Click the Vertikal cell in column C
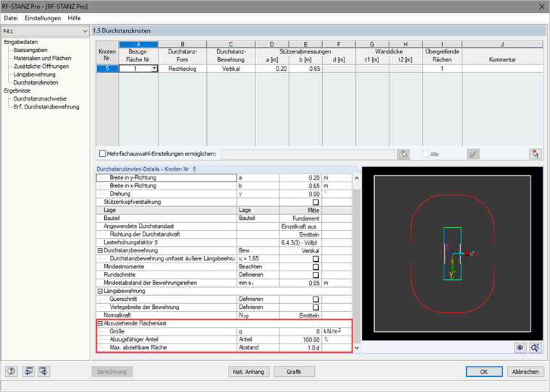Screen dimensions: 550x392 (x=231, y=69)
